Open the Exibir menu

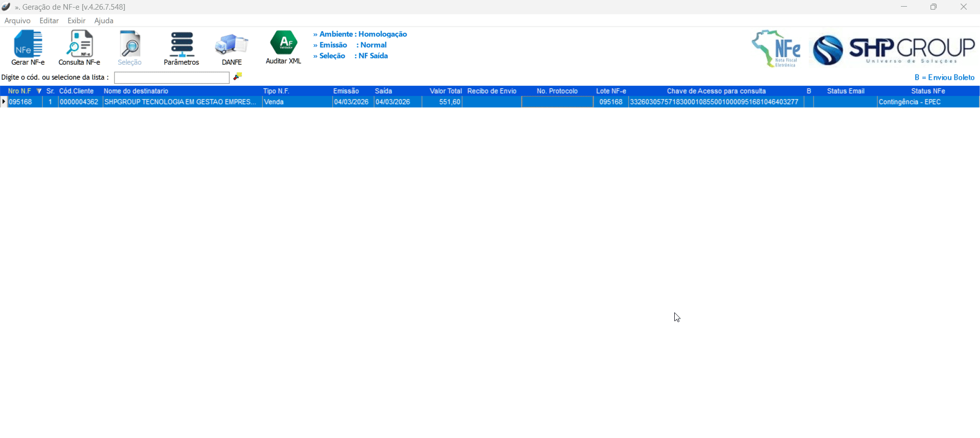[77, 21]
